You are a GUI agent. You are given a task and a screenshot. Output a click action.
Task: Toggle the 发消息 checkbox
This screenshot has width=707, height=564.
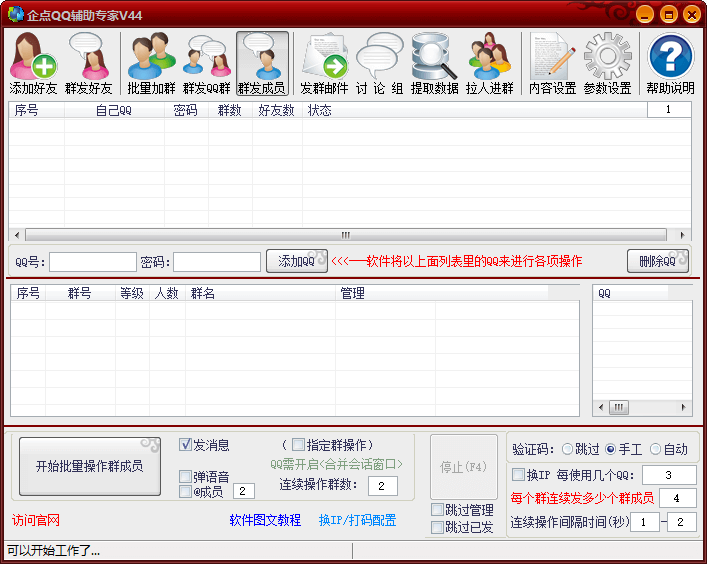click(185, 445)
